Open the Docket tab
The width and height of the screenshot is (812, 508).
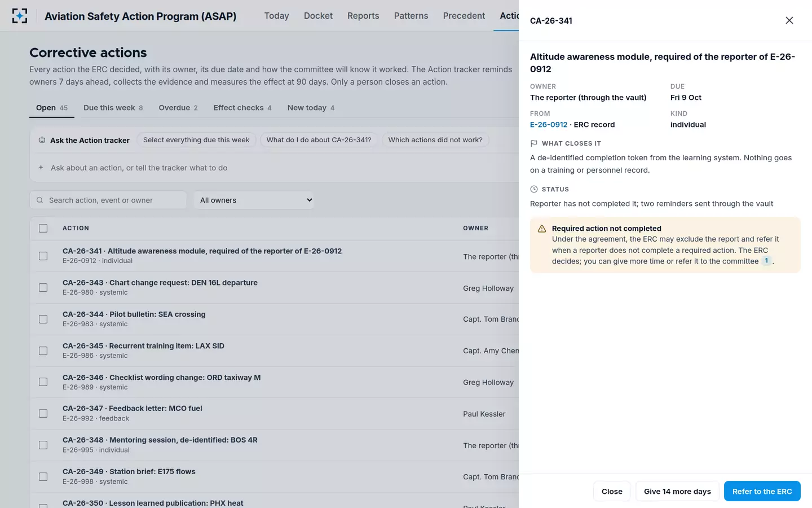coord(319,16)
